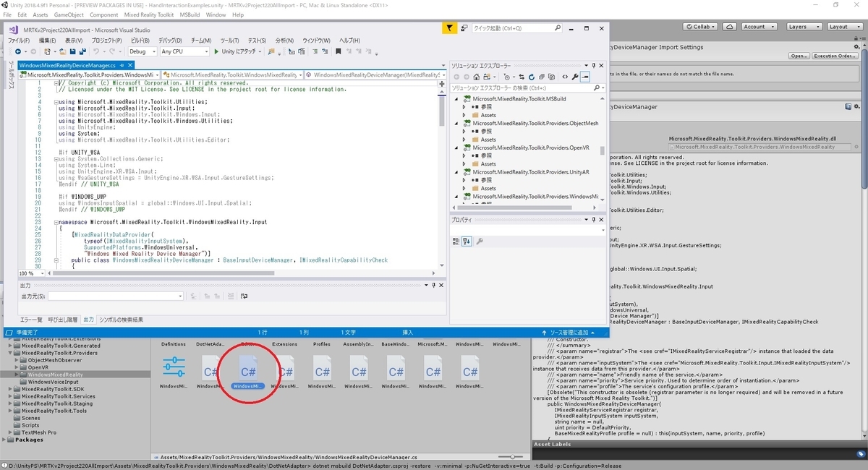Open the Any CPU platform dropdown
Screen dimensions: 868x470
(184, 51)
